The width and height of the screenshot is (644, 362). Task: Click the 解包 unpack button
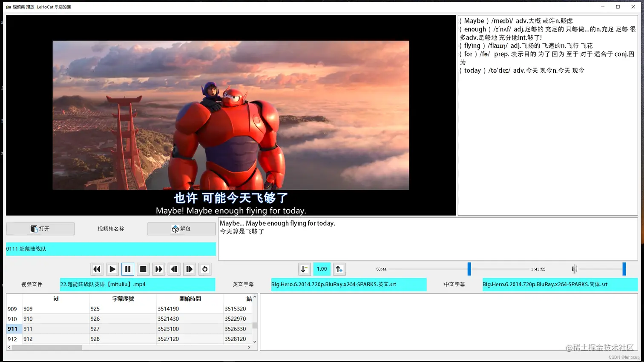coord(181,229)
